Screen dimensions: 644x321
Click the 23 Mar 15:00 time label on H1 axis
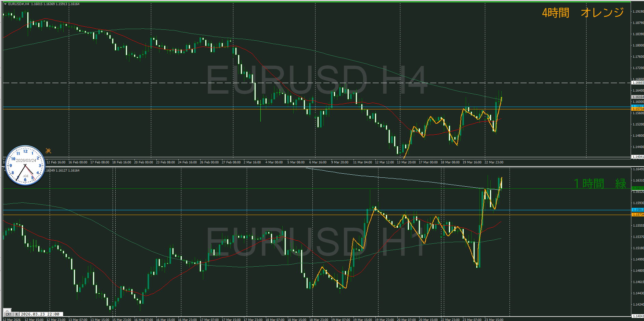(494, 320)
